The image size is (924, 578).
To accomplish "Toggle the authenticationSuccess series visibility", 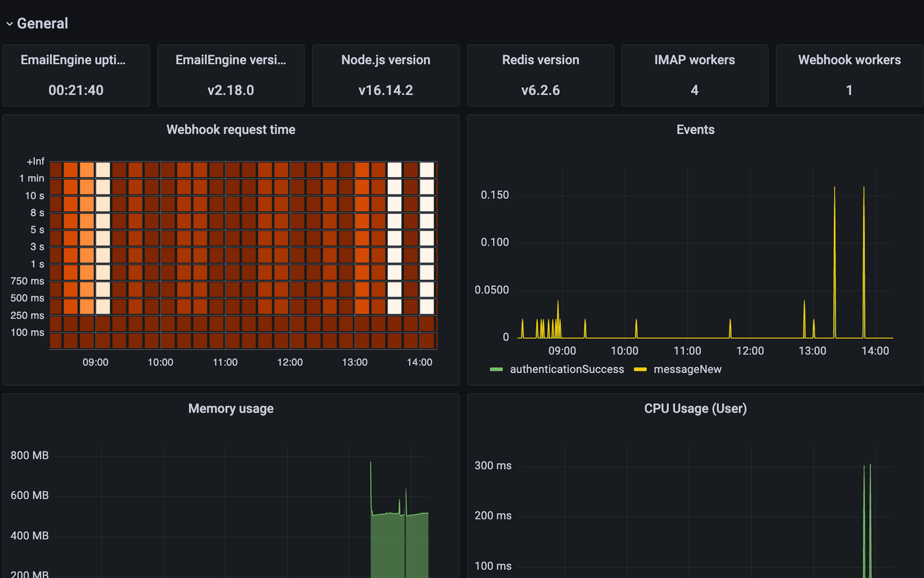I will point(567,369).
